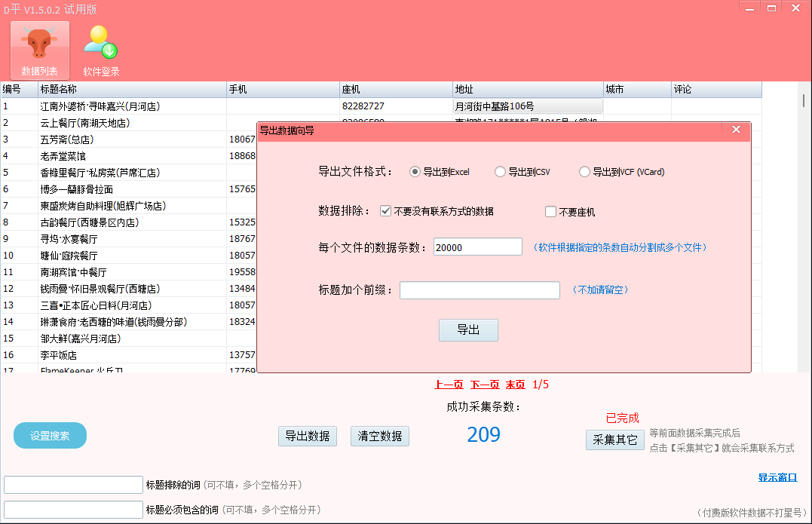
Task: Select the row 寻坞·水宴餐厅
Action: [129, 239]
